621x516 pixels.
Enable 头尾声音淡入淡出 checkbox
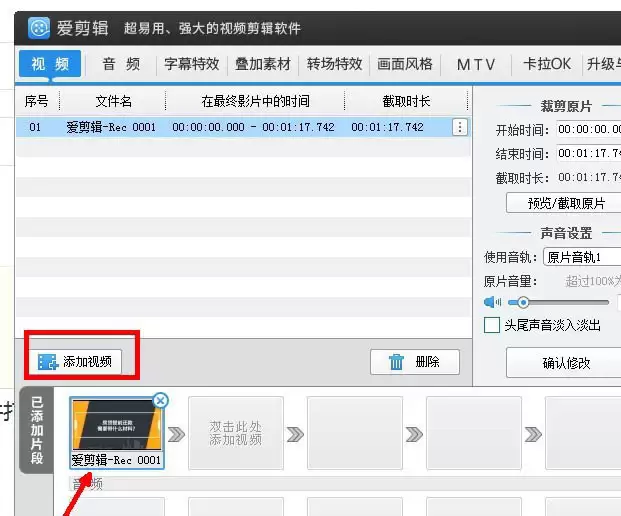coord(491,325)
